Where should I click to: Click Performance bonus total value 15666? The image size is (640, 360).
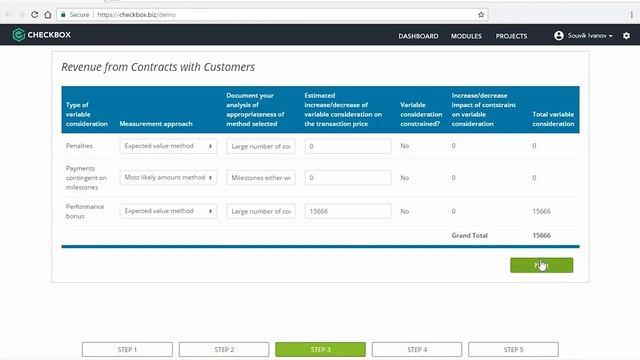click(x=542, y=211)
